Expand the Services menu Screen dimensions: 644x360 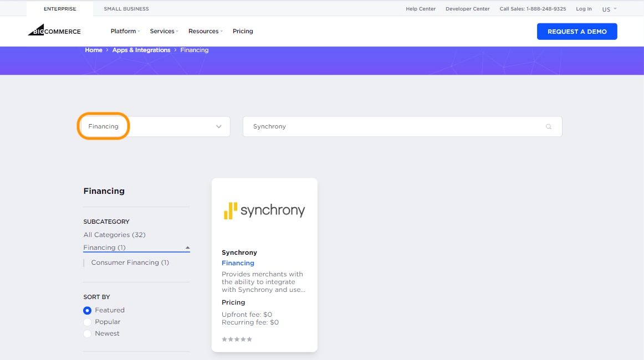coord(164,31)
